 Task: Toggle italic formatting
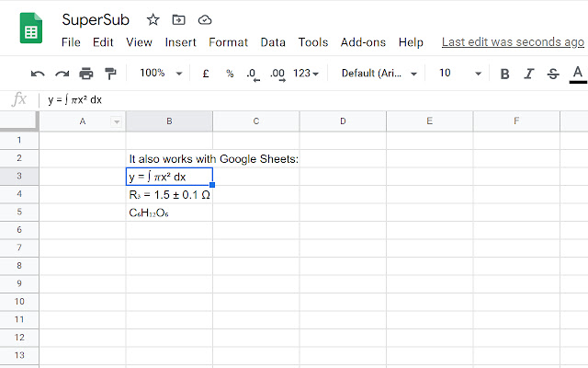coord(528,74)
